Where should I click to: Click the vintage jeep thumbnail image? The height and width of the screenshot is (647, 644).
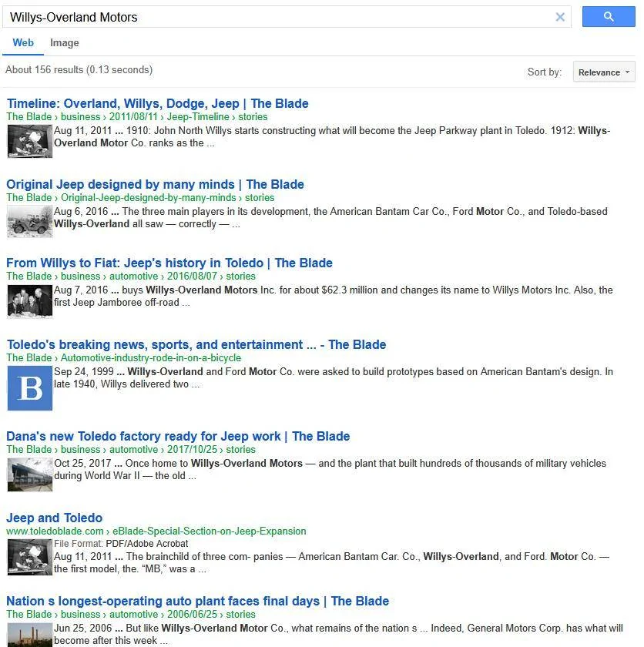coord(30,222)
